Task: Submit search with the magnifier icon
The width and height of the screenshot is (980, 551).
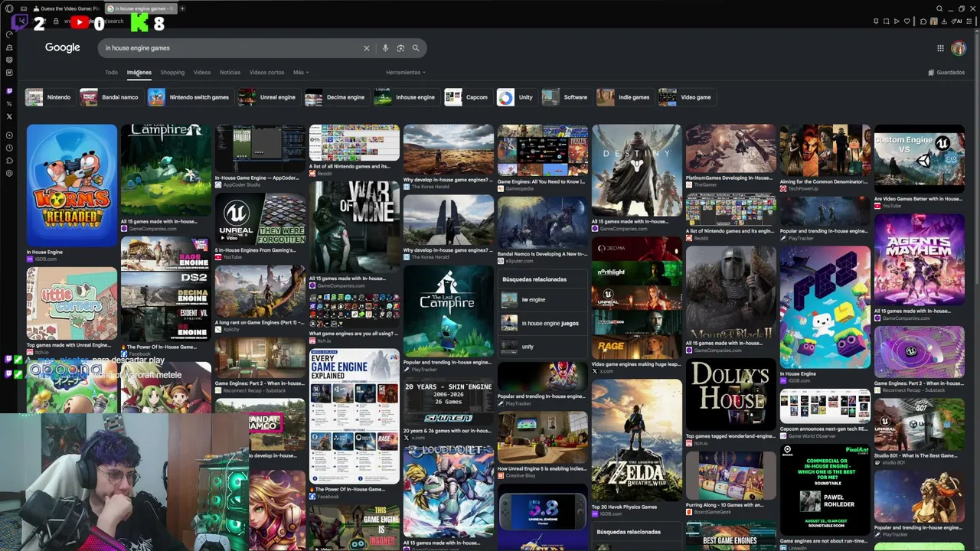Action: tap(416, 48)
